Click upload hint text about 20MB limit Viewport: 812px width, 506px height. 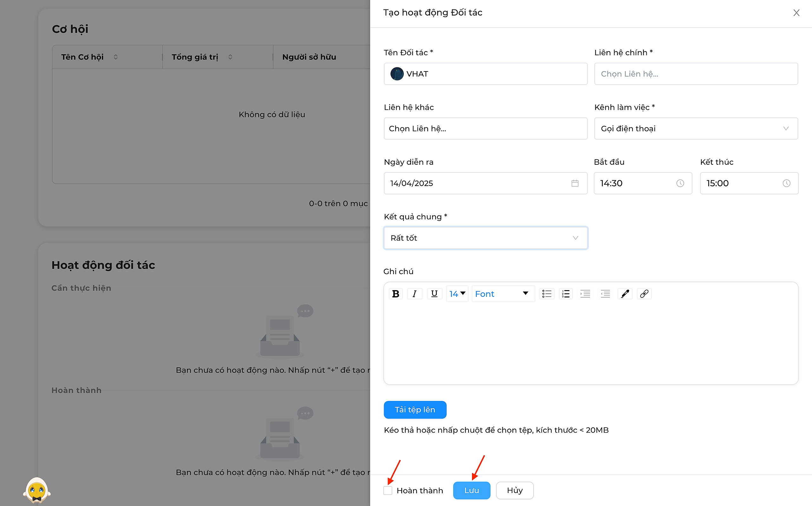pyautogui.click(x=496, y=430)
